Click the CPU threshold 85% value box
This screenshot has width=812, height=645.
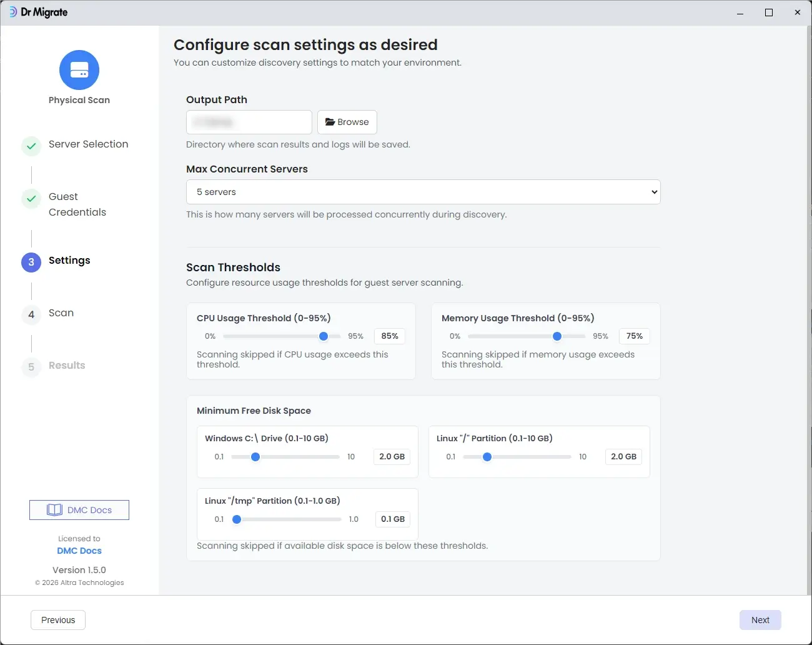(390, 336)
